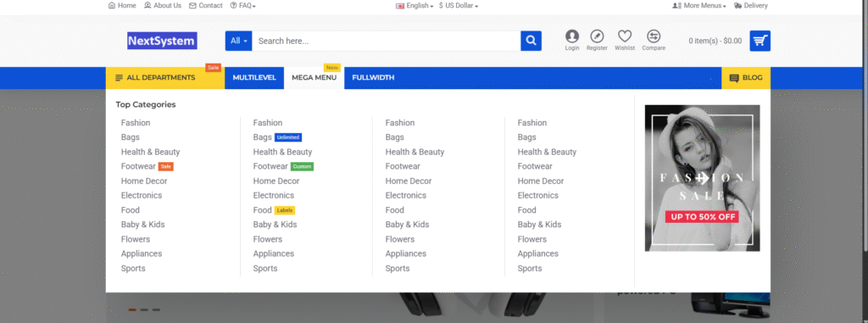Screen dimensions: 868x323
Task: Click the Register pencil icon
Action: point(597,36)
